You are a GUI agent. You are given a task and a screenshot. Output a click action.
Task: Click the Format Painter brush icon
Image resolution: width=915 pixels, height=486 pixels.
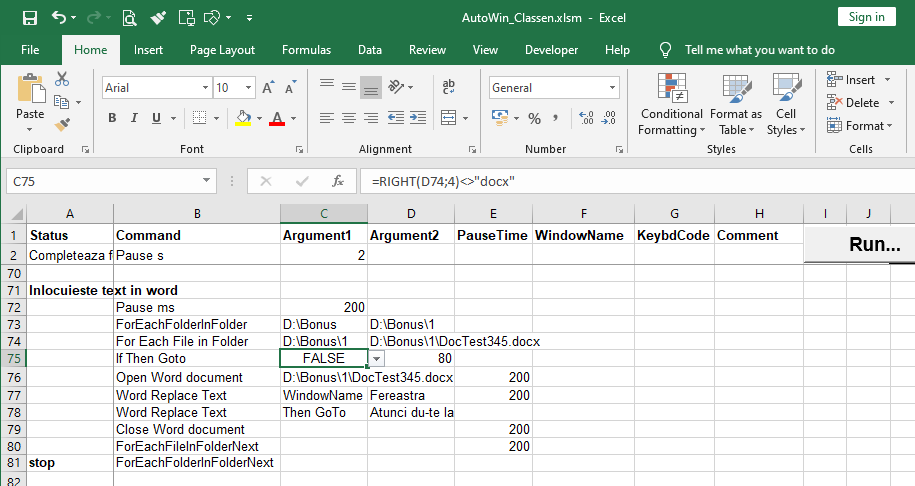tap(62, 124)
